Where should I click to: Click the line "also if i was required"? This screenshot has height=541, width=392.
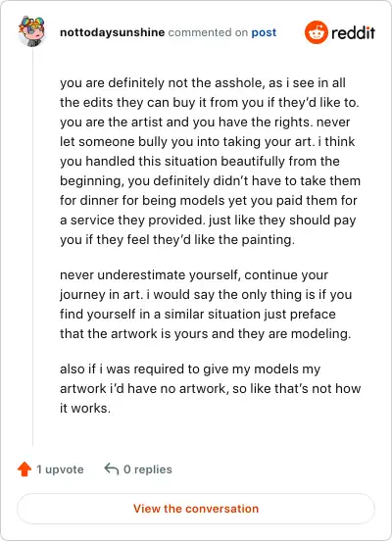190,369
